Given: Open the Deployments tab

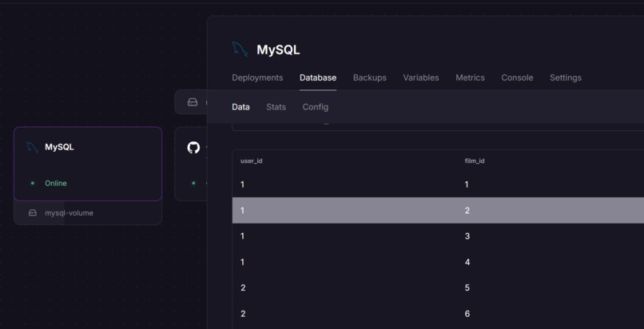Looking at the screenshot, I should (x=257, y=77).
